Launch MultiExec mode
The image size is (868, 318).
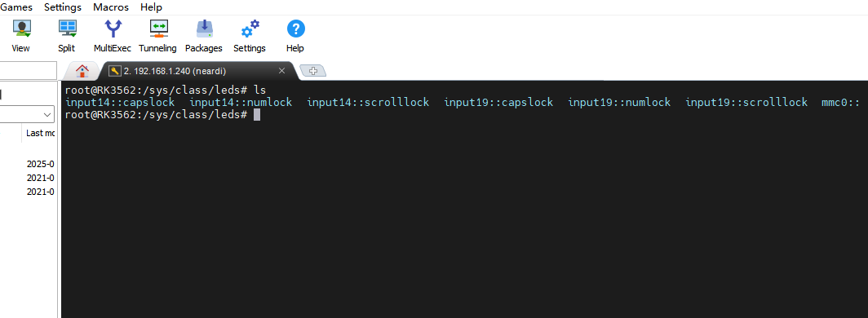(113, 36)
